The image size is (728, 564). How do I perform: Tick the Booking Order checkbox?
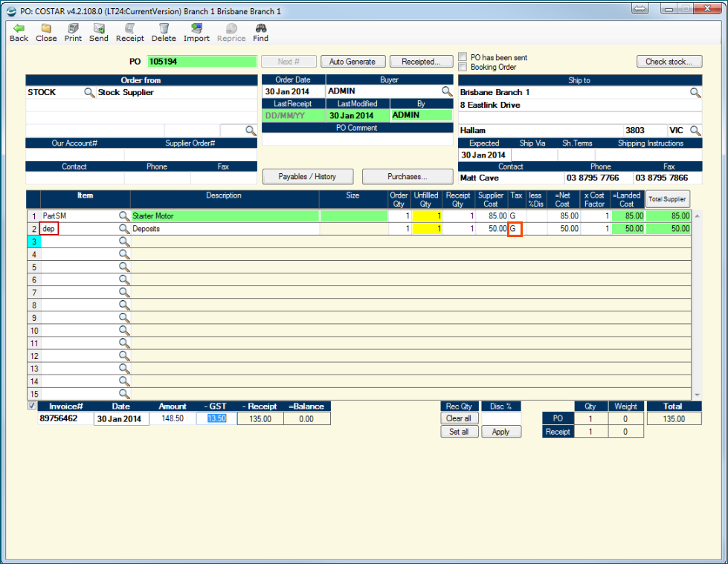463,67
